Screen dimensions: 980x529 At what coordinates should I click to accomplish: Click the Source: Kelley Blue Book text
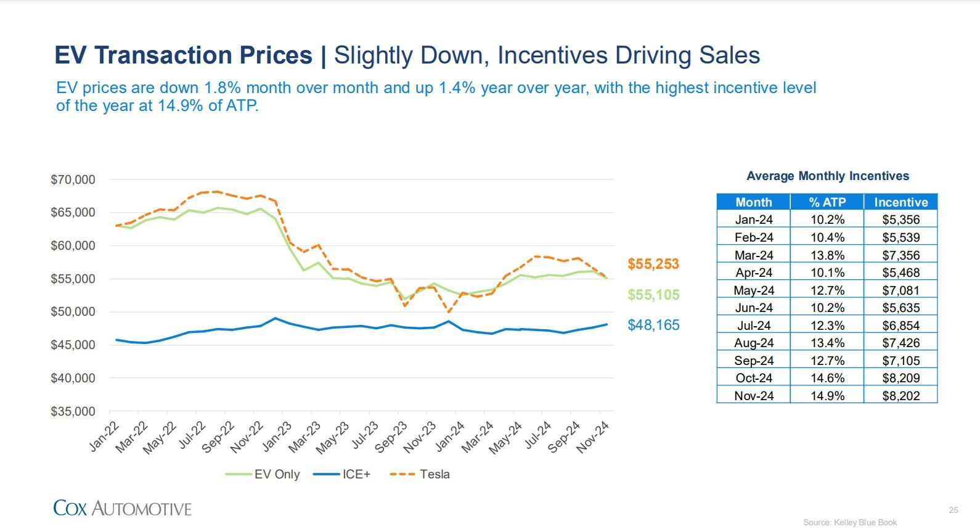point(849,522)
